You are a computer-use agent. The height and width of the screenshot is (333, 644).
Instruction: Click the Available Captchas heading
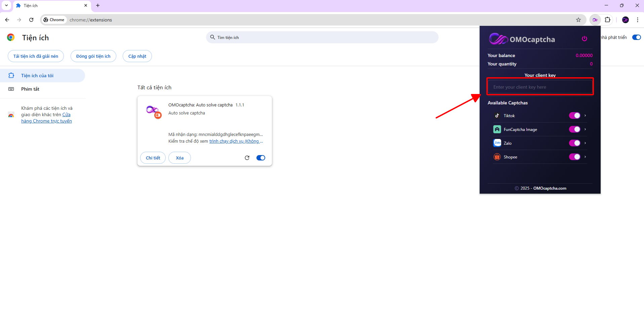(x=508, y=103)
